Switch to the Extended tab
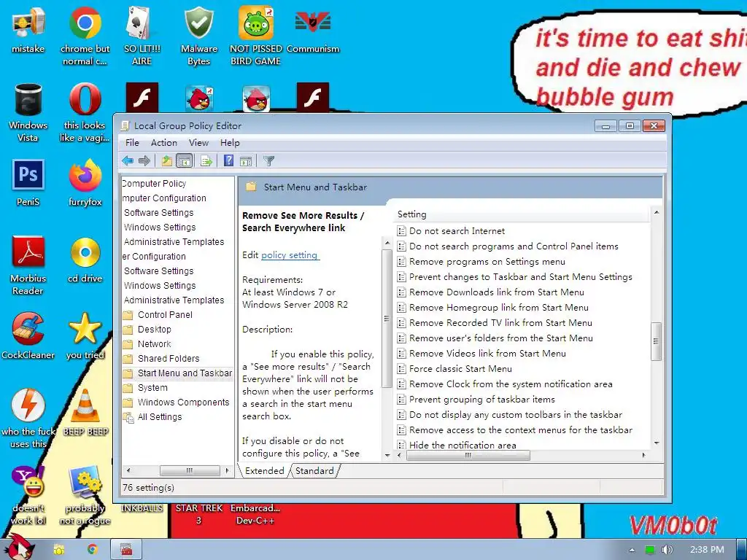This screenshot has height=560, width=747. 264,470
